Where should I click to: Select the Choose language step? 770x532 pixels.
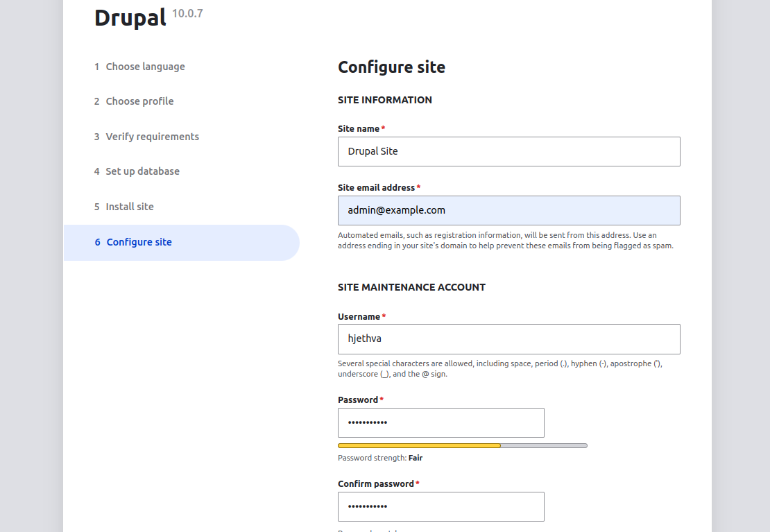[x=145, y=67]
